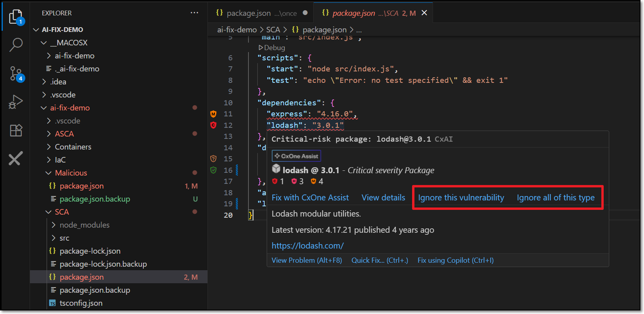Image resolution: width=644 pixels, height=314 pixels.
Task: Click Fix using Copilot (Ctrl+I)
Action: 456,260
